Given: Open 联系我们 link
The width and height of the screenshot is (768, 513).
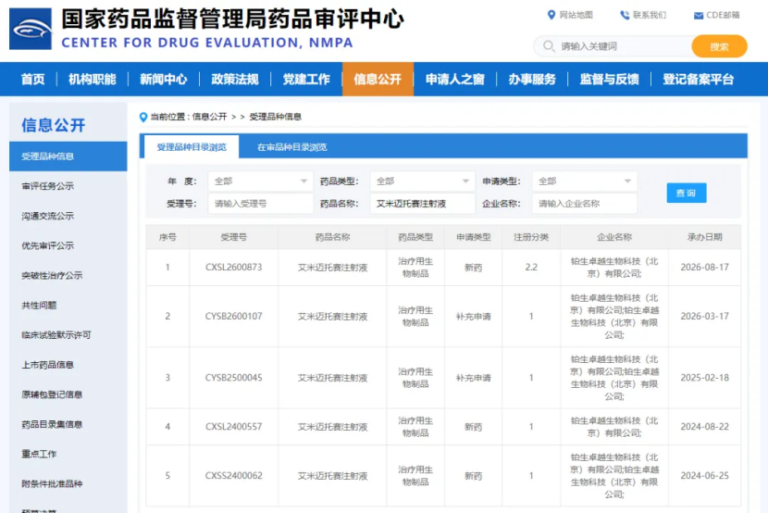Looking at the screenshot, I should [x=649, y=15].
